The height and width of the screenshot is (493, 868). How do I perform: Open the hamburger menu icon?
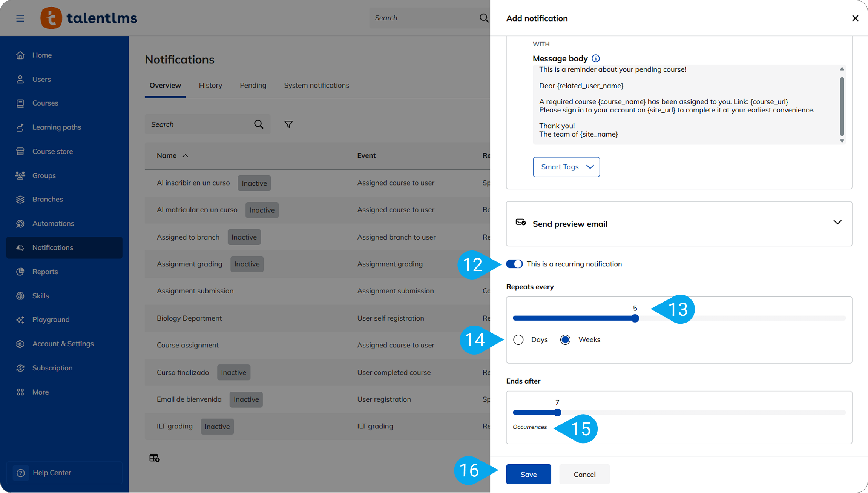tap(20, 18)
